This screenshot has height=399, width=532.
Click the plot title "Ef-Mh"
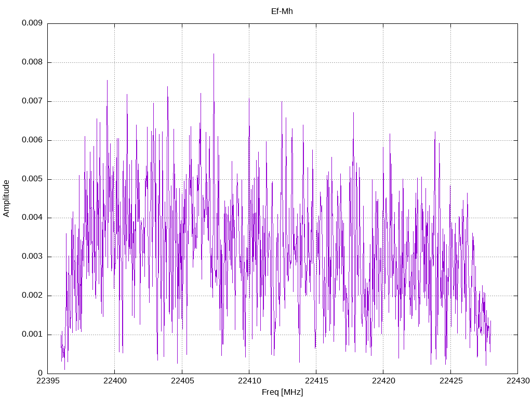tap(282, 11)
